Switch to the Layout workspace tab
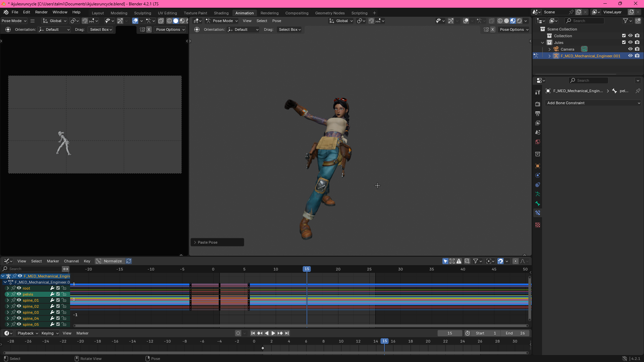644x362 pixels. pos(98,13)
